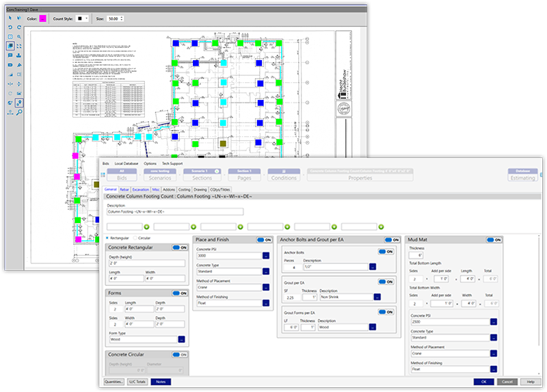The width and height of the screenshot is (547, 392).
Task: Switch to the Rebar tab
Action: pyautogui.click(x=124, y=190)
